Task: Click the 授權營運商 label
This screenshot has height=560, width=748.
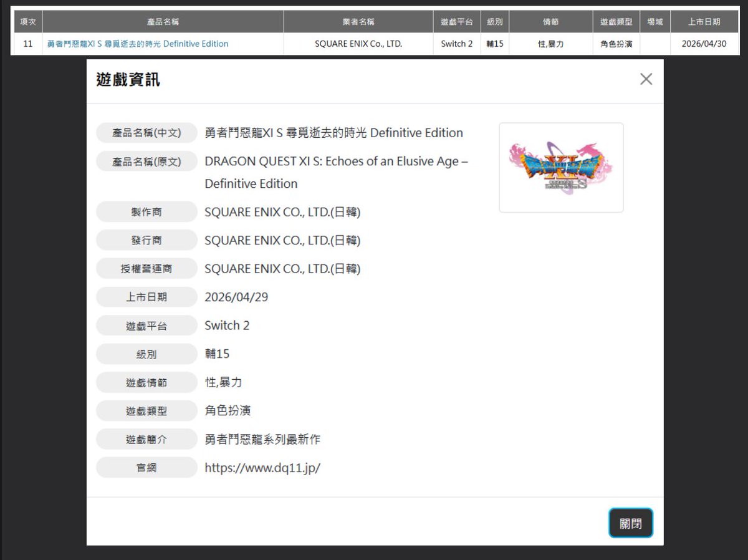Action: coord(146,269)
